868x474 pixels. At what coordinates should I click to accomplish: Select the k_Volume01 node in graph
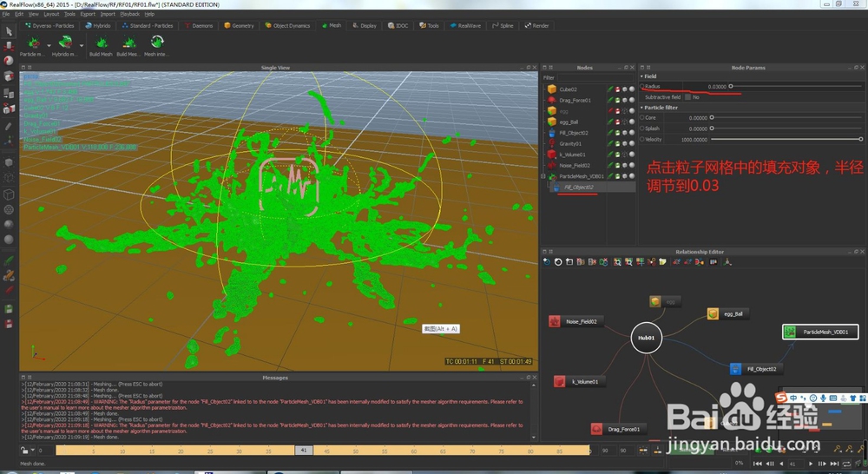(x=579, y=381)
